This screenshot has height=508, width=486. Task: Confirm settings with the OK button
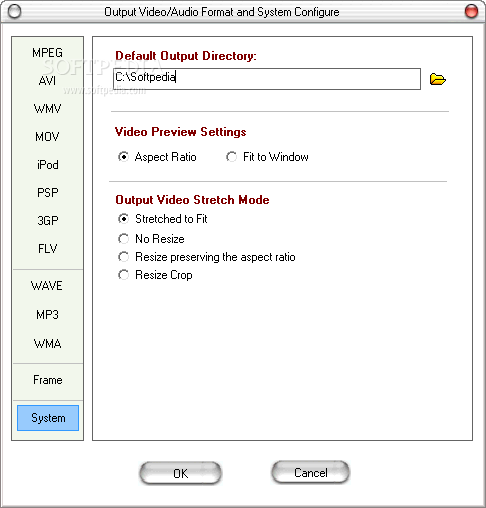pos(180,473)
